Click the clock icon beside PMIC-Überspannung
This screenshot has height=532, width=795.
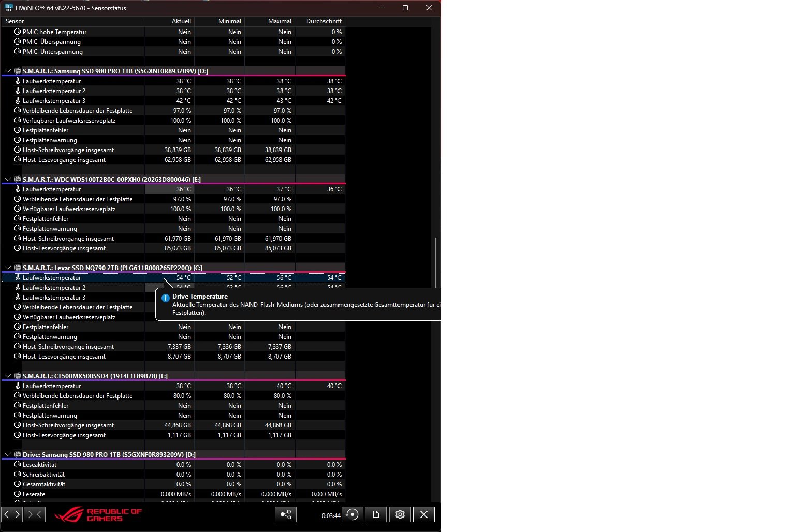[18, 41]
